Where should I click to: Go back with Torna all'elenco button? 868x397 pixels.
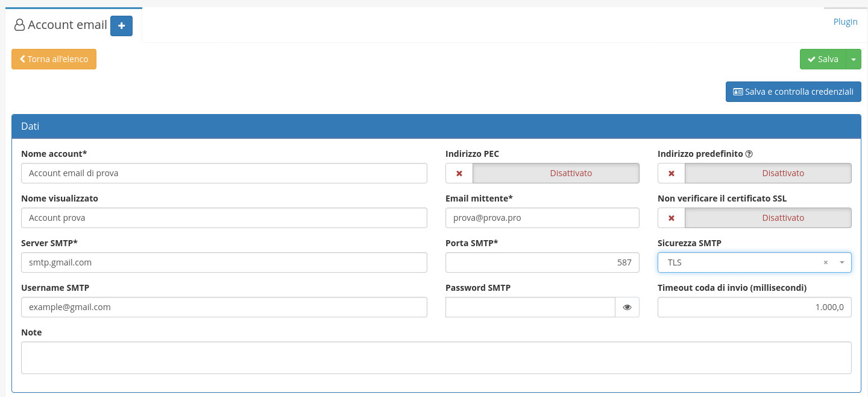(54, 59)
